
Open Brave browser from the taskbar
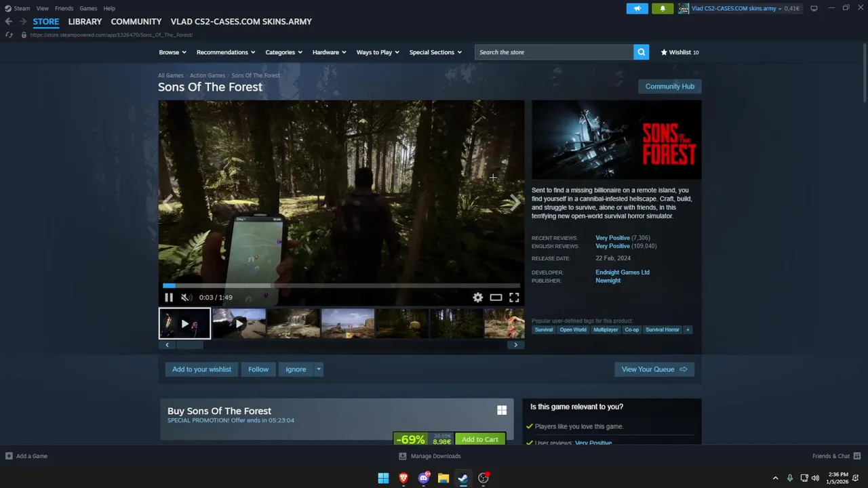(x=403, y=479)
